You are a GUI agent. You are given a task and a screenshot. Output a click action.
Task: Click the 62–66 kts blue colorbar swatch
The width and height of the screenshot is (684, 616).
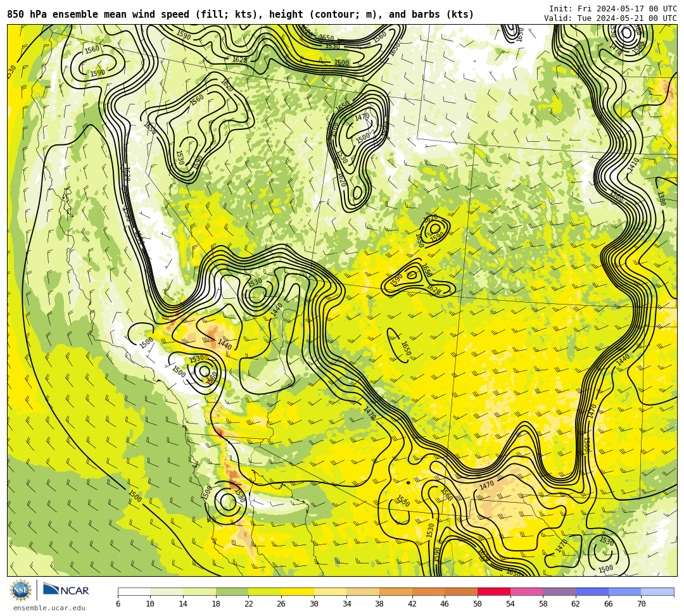coord(592,592)
